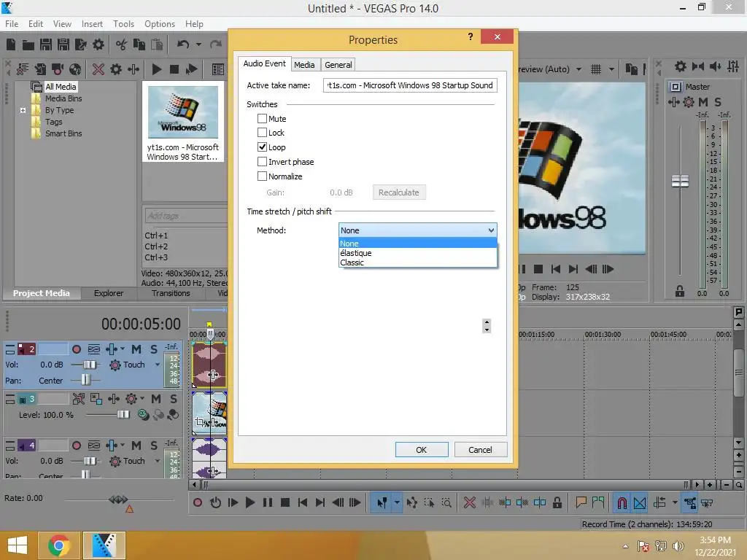
Task: Click track 2 Pan slider handle
Action: pos(85,380)
